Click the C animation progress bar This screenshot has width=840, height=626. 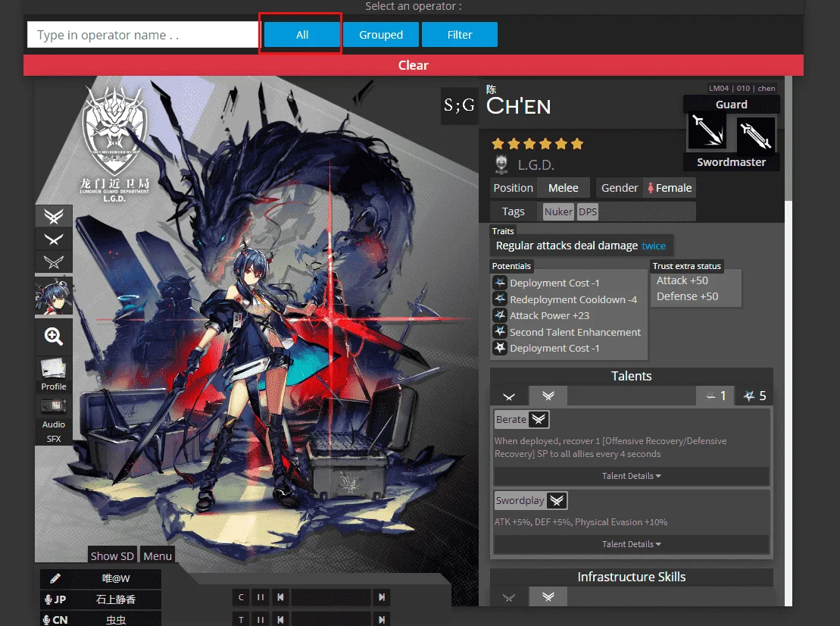(331, 597)
